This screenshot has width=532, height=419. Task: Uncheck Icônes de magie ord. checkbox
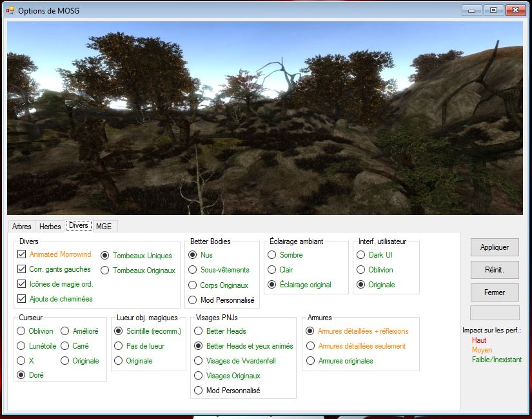click(22, 284)
